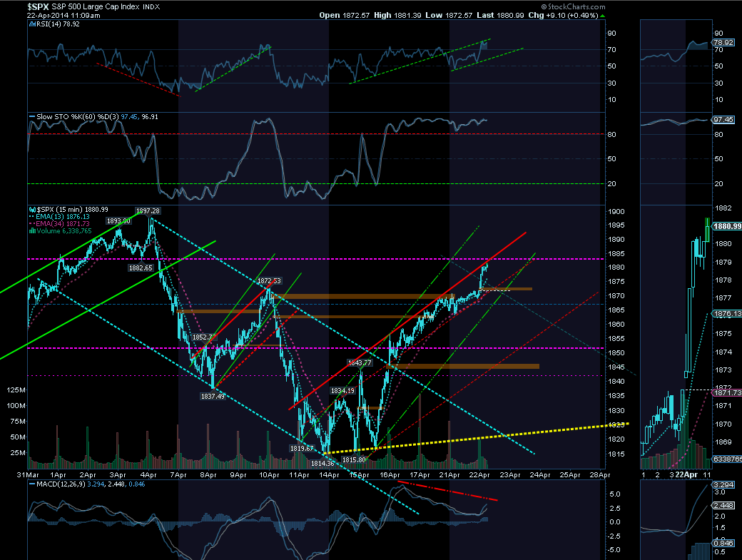Screen dimensions: 742x560
Task: Click the 1843.77 price annotation
Action: pyautogui.click(x=360, y=363)
